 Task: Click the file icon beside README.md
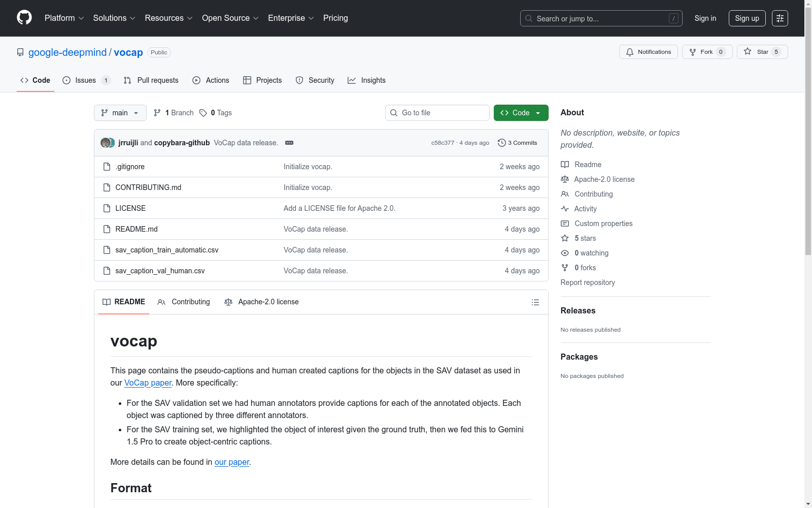tap(107, 229)
